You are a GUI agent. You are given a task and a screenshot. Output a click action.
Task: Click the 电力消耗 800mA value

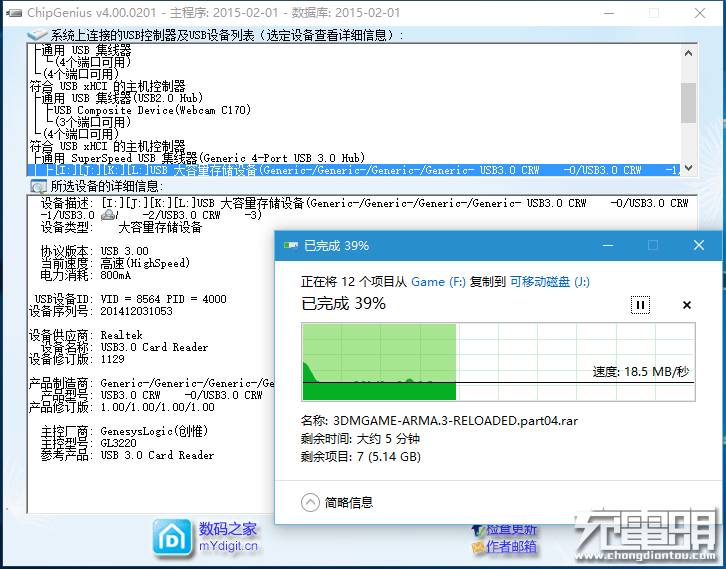pos(115,275)
